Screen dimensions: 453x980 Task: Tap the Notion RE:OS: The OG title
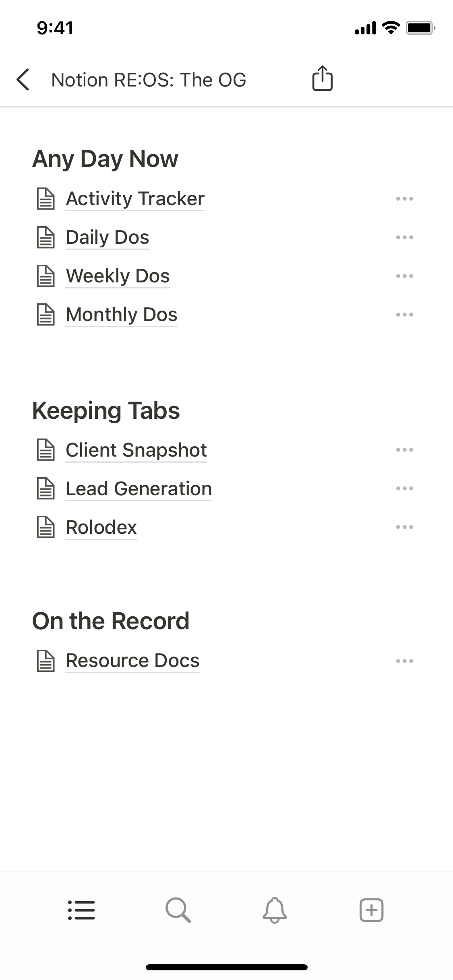coord(149,80)
